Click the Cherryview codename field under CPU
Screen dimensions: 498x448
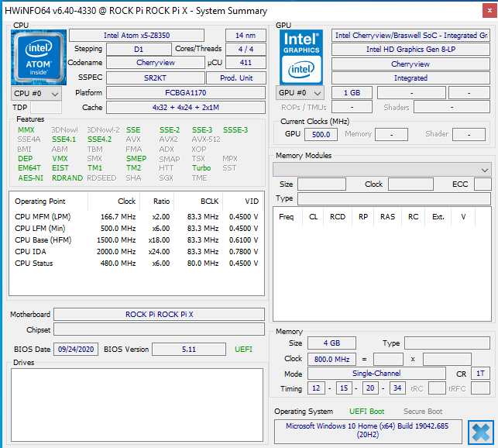(156, 63)
